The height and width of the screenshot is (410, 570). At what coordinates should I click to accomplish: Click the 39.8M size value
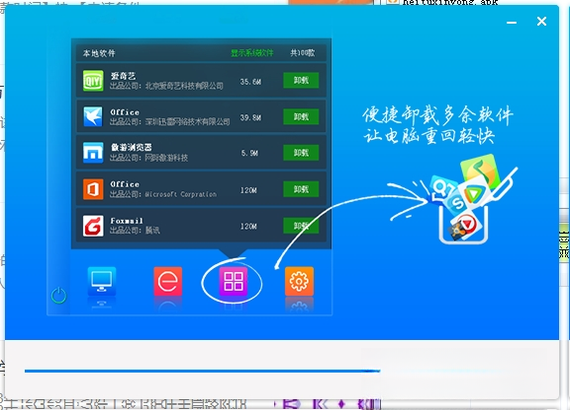click(x=250, y=117)
